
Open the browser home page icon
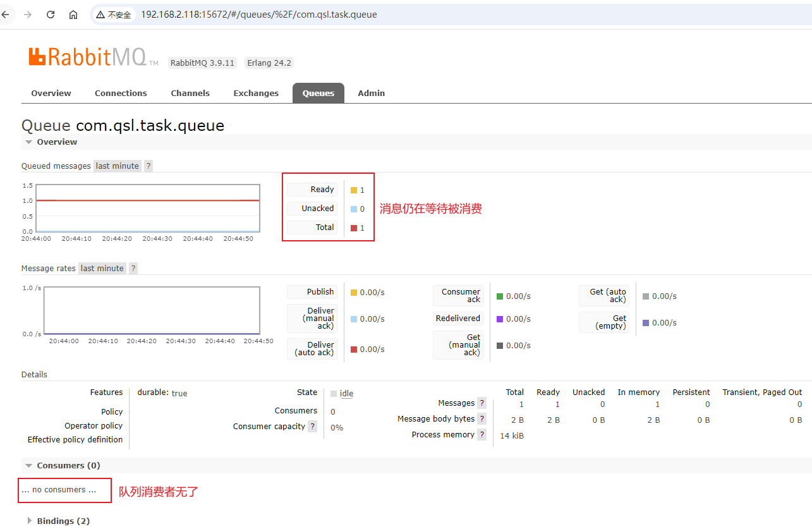point(73,15)
